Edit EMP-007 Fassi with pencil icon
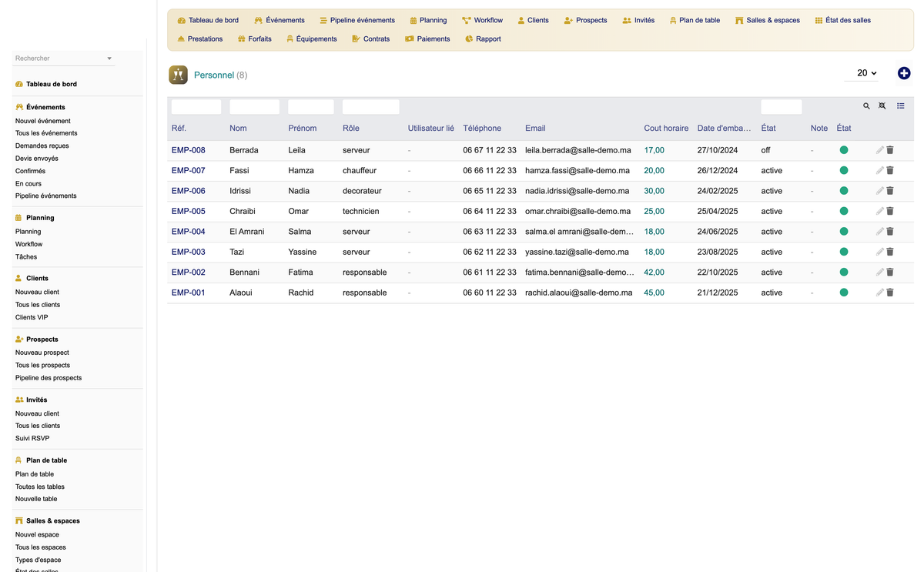The image size is (924, 572). coord(880,170)
